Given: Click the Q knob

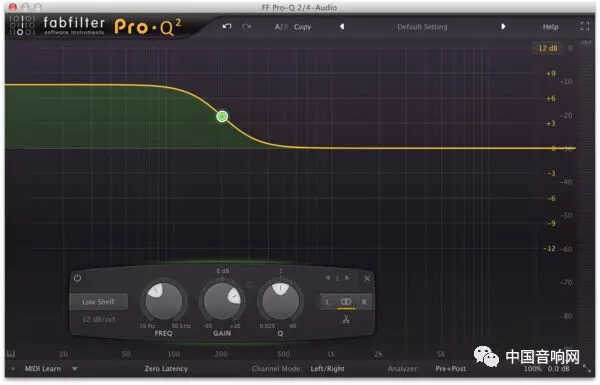Looking at the screenshot, I should coord(280,302).
